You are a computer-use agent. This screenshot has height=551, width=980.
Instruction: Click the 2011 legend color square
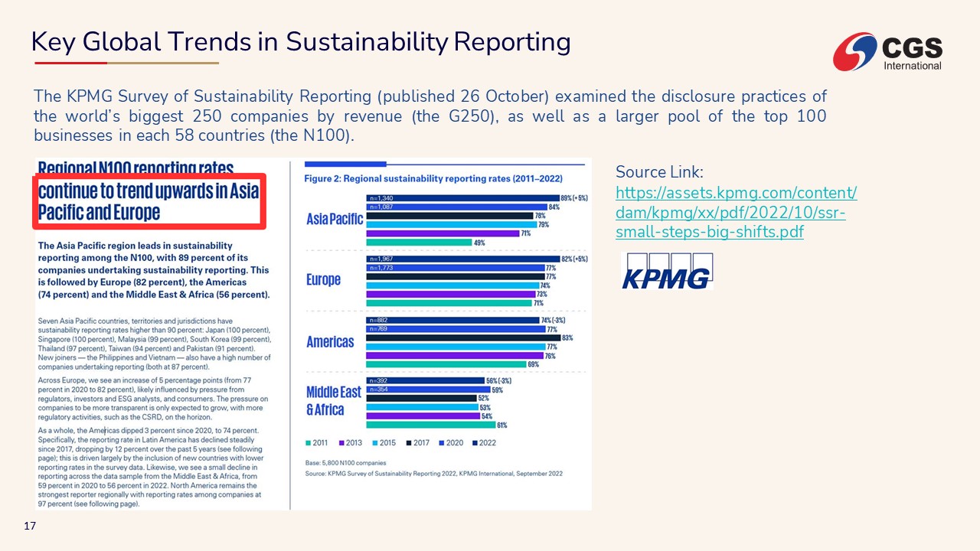309,442
